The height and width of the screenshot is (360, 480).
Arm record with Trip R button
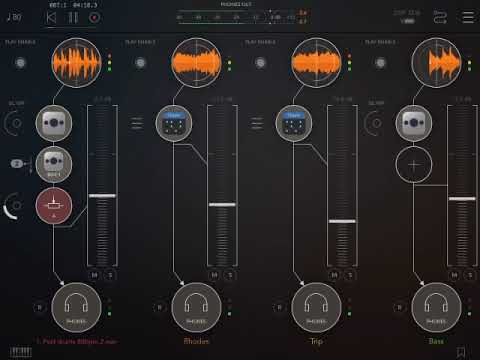280,307
